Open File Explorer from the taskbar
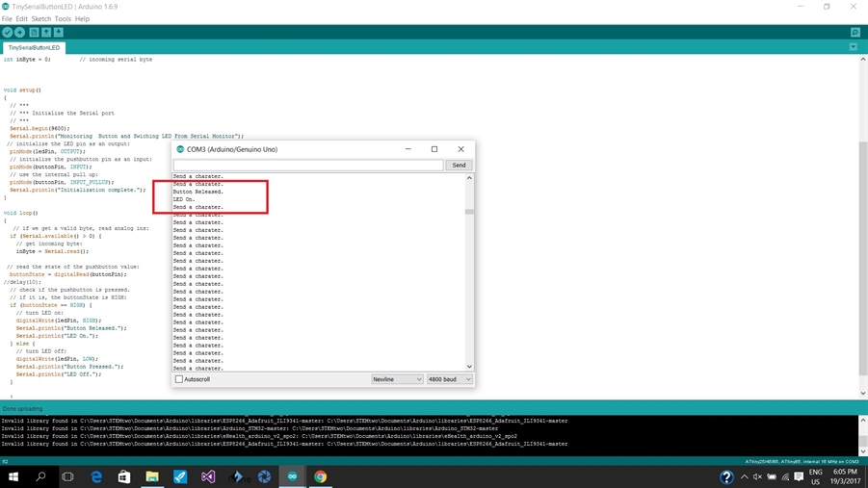 (152, 476)
